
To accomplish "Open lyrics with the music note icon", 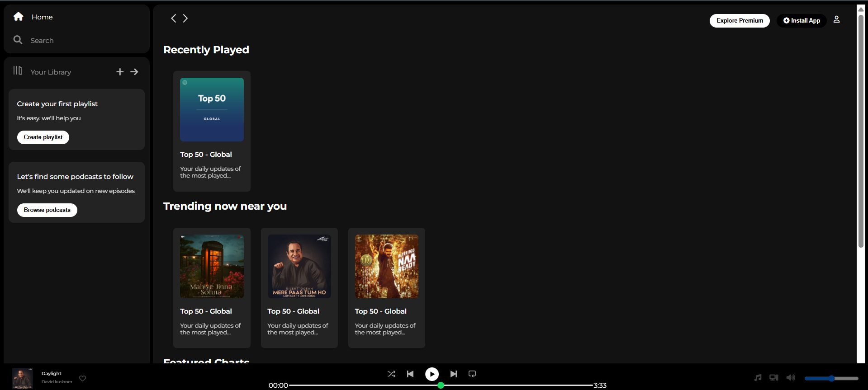I will [x=758, y=378].
